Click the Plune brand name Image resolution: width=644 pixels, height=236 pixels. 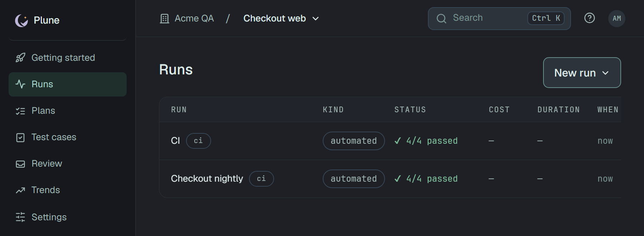coord(47,20)
